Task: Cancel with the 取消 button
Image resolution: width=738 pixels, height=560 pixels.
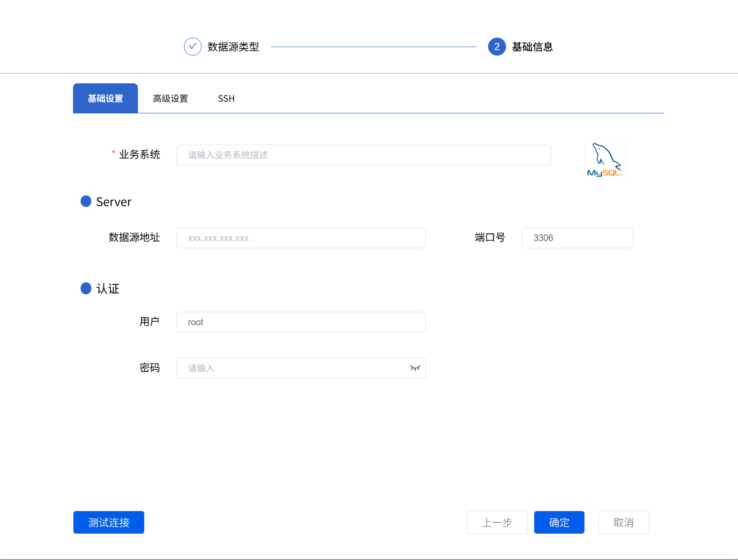Action: tap(623, 522)
